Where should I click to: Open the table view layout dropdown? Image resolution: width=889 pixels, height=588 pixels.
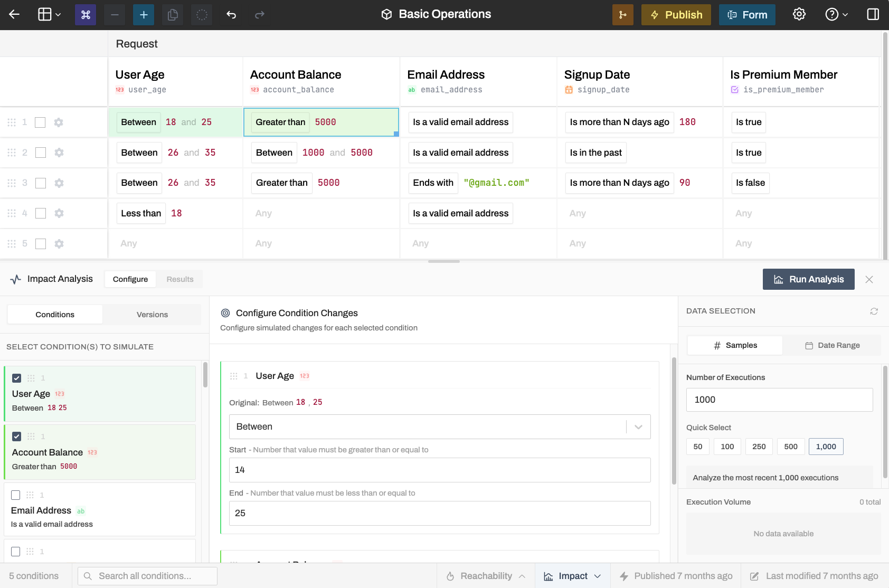pyautogui.click(x=50, y=15)
